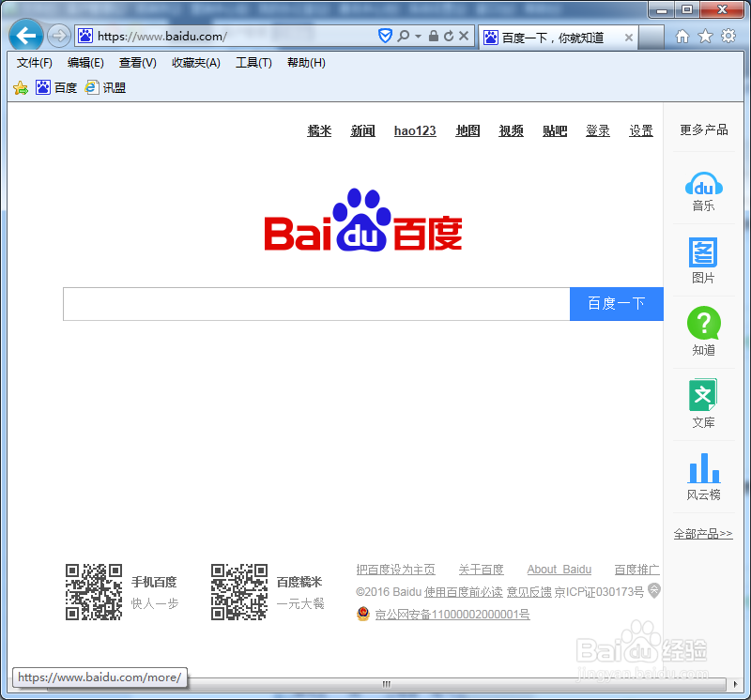Open the 工具(T) menu
Screen dimensions: 751x700
click(253, 63)
